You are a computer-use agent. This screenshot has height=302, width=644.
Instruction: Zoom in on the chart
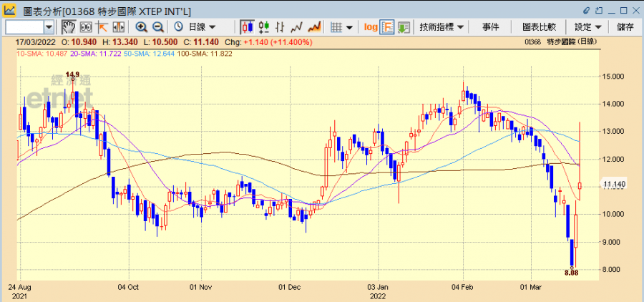click(x=142, y=27)
